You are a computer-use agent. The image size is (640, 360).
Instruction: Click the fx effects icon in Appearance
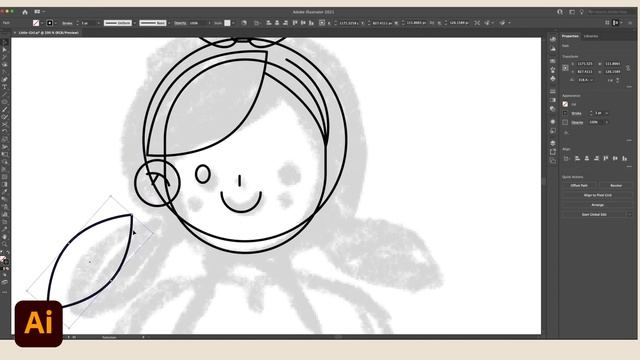[566, 132]
